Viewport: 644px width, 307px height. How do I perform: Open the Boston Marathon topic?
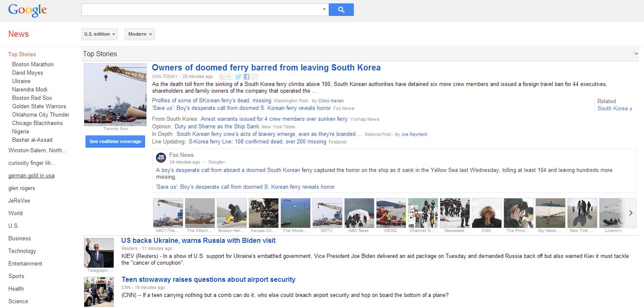pos(33,64)
